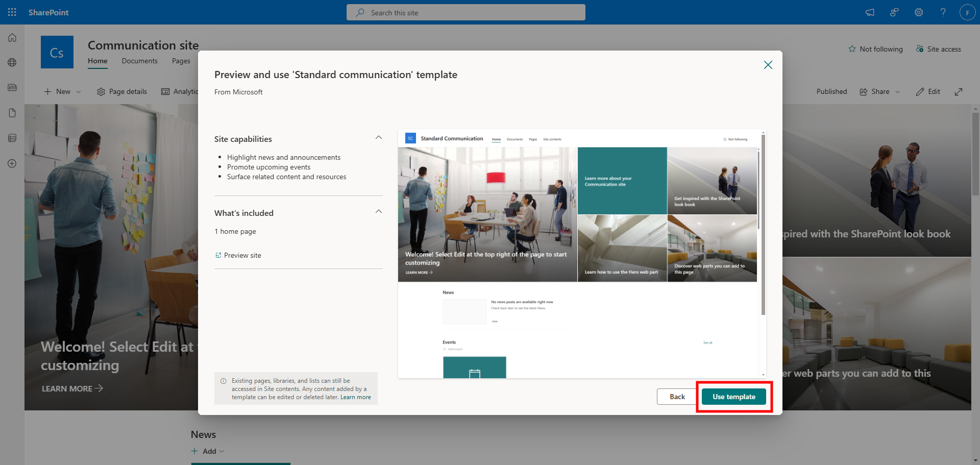The image size is (980, 465).
Task: Click the template preview scrollbar
Action: pyautogui.click(x=763, y=225)
